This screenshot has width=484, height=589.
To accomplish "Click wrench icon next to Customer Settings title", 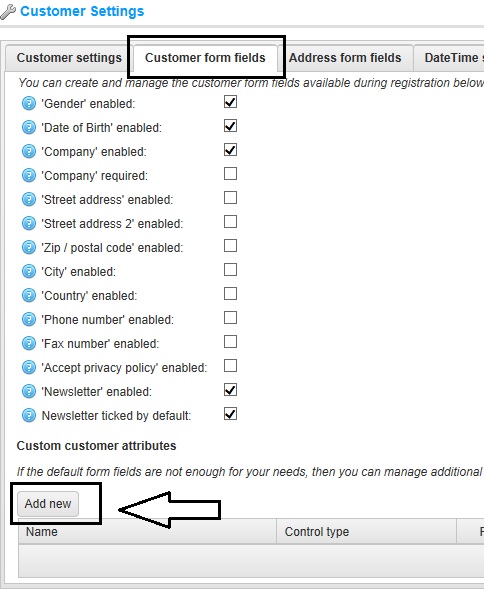I will 8,12.
